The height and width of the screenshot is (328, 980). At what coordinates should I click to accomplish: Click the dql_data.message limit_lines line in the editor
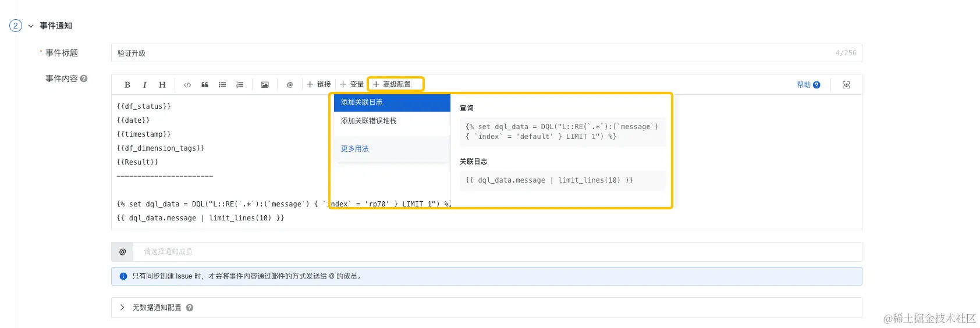coord(200,218)
